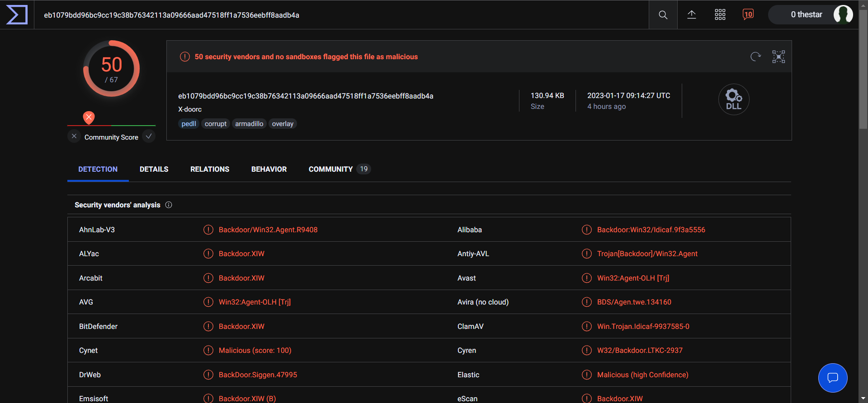Click warning icon in the DrWeb row
The width and height of the screenshot is (868, 403).
[208, 375]
